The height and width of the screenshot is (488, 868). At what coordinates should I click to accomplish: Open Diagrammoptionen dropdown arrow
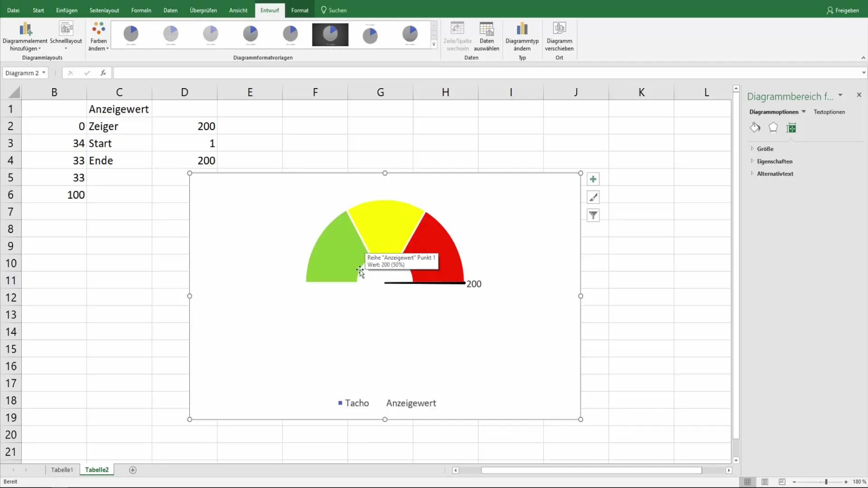tap(803, 112)
